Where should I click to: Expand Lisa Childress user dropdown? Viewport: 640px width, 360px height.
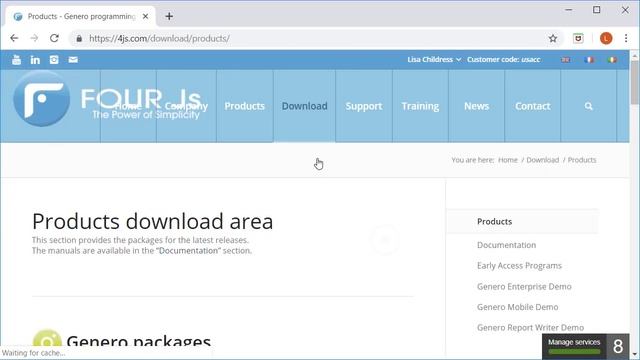434,60
